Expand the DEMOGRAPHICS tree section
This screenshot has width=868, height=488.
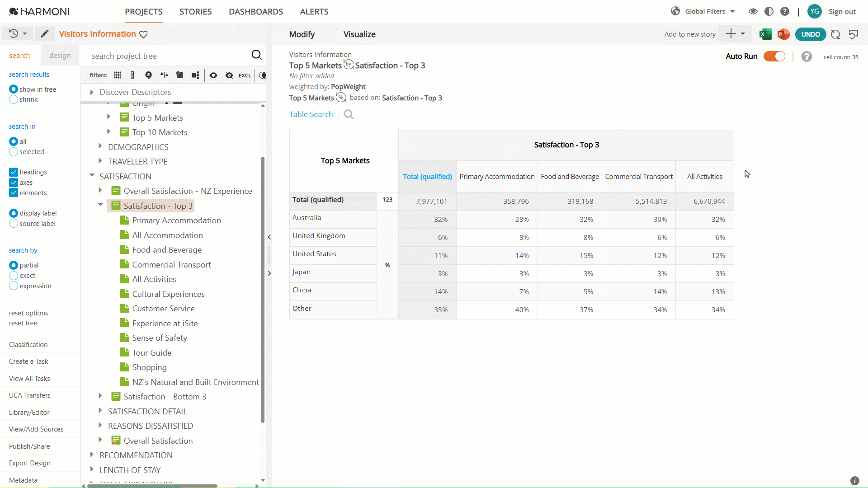coord(100,146)
